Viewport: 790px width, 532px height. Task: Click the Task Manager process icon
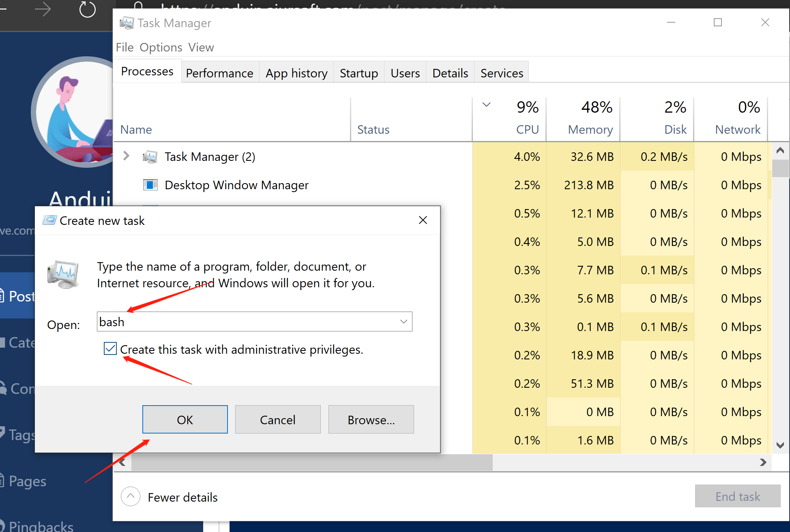coord(150,157)
